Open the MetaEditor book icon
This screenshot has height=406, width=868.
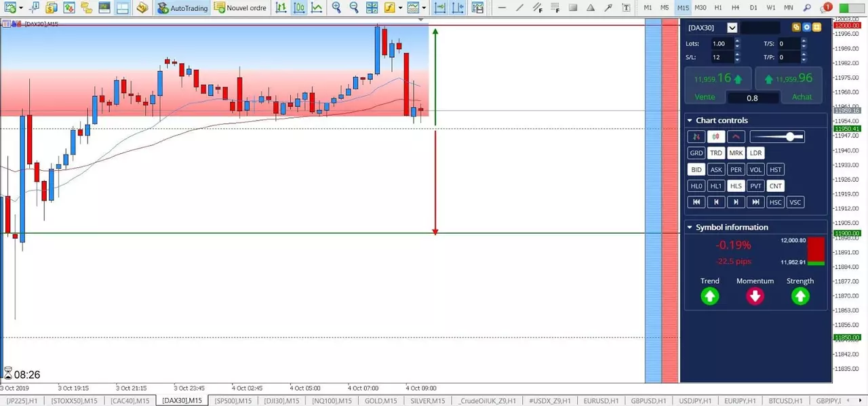(142, 7)
